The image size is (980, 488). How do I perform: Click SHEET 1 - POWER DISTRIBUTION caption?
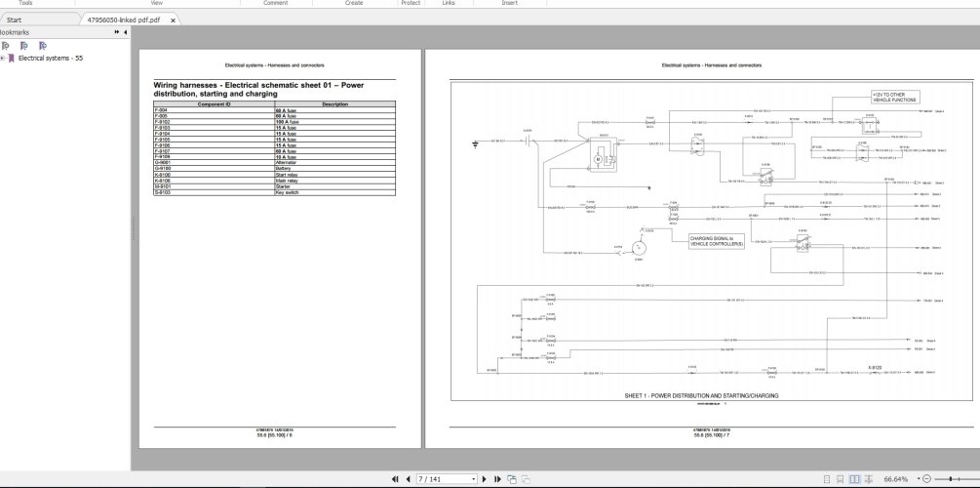point(701,396)
